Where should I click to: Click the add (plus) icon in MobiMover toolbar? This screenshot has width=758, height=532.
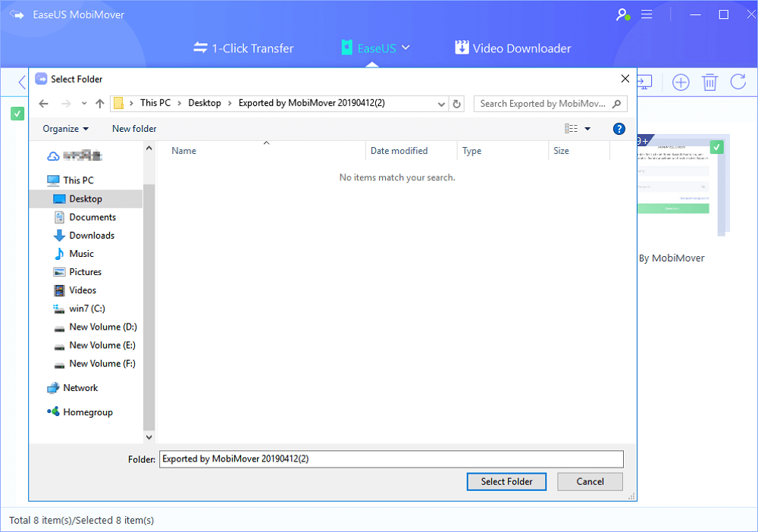coord(681,82)
